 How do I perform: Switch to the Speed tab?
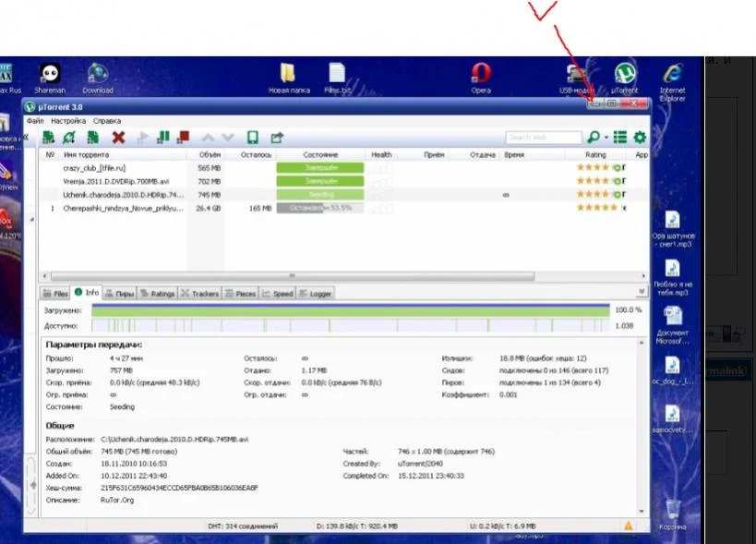(x=278, y=293)
